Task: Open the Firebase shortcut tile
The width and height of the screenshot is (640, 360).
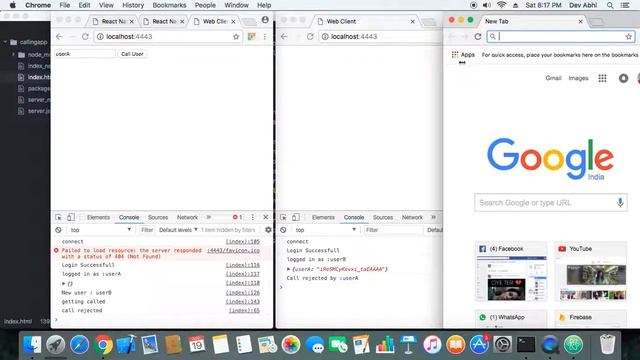Action: [x=590, y=318]
